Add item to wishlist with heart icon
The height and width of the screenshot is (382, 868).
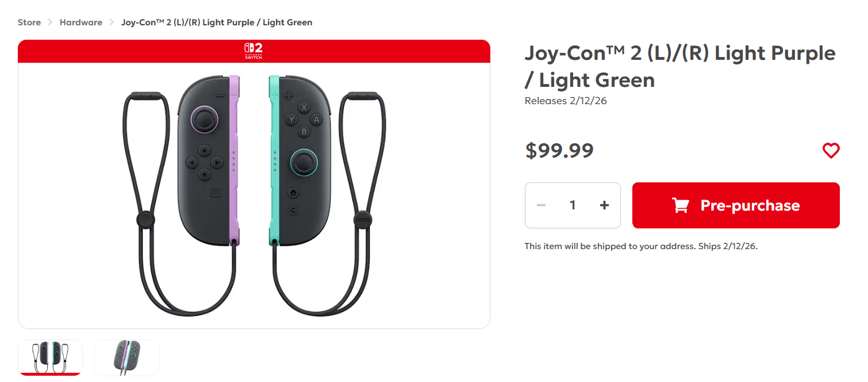coord(831,151)
